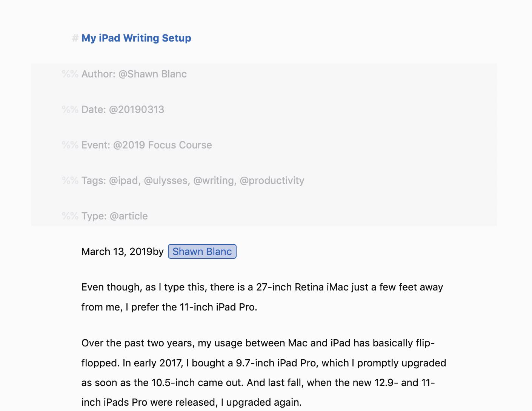Image resolution: width=532 pixels, height=411 pixels.
Task: Click the %% marker before Type
Action: (x=70, y=216)
